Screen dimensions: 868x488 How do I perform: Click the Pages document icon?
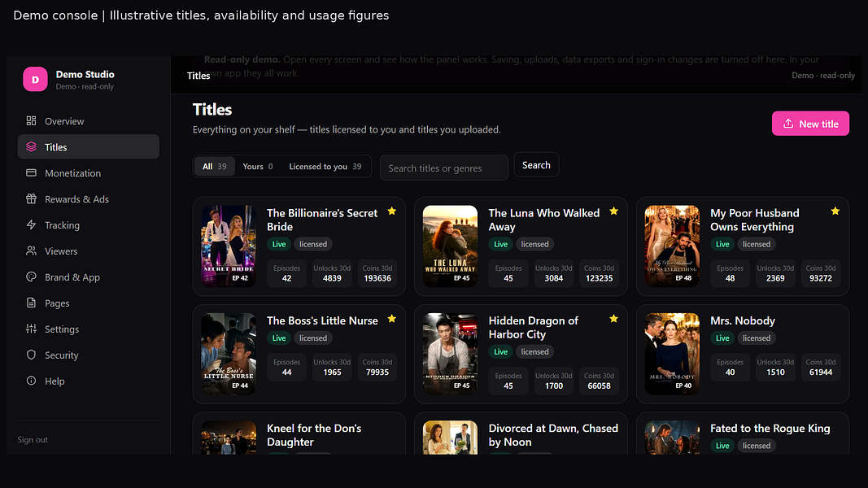(31, 303)
